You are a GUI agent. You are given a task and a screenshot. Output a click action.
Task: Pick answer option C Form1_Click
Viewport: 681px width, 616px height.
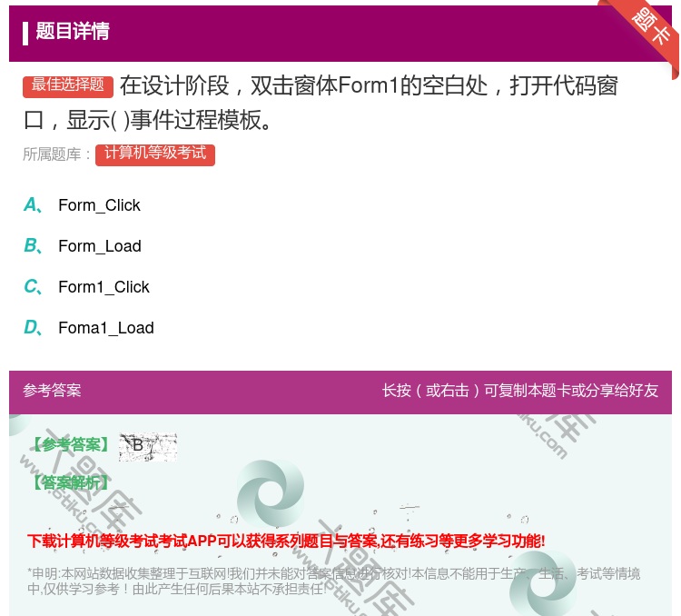[86, 287]
